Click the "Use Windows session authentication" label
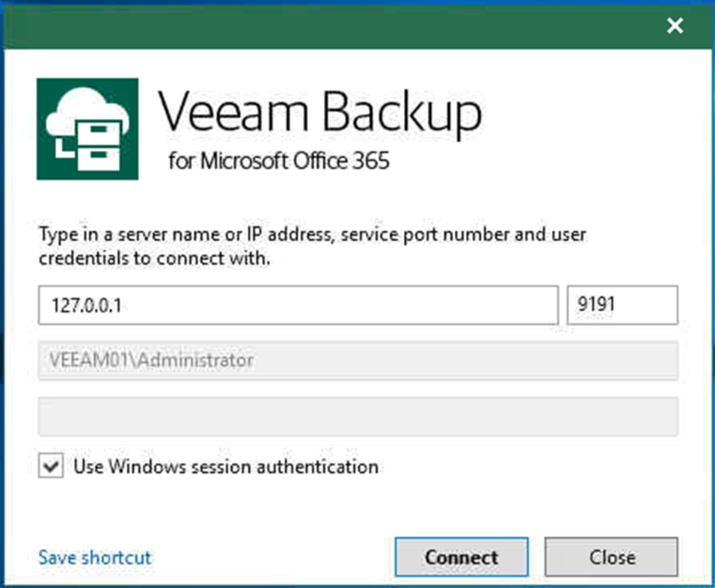The width and height of the screenshot is (715, 588). coord(226,467)
